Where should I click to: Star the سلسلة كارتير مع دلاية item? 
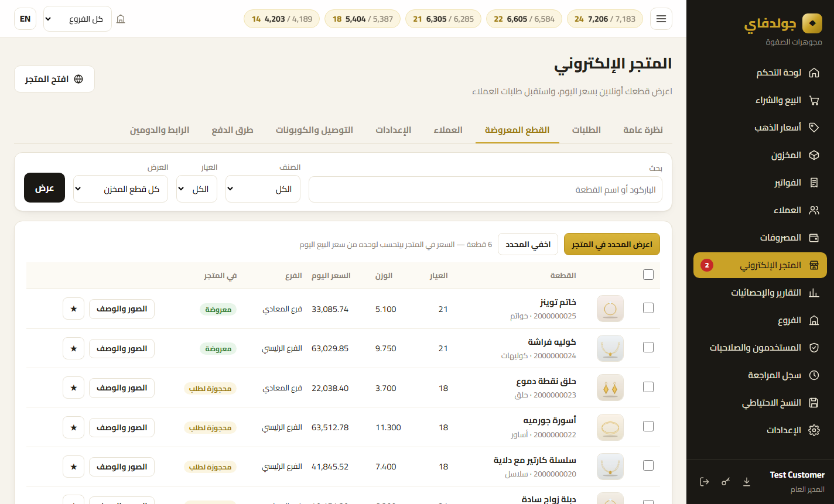coord(73,467)
